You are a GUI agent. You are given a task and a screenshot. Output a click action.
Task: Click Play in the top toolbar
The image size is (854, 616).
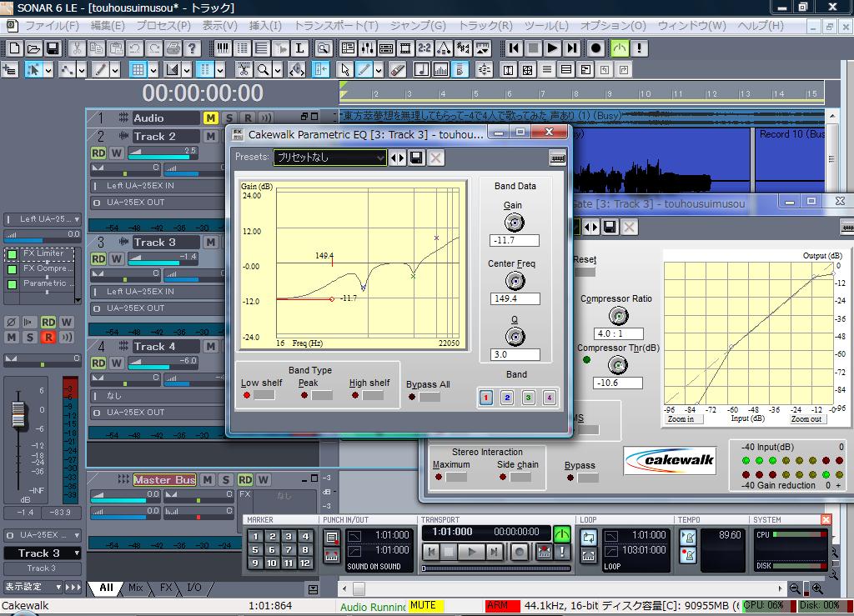point(553,48)
